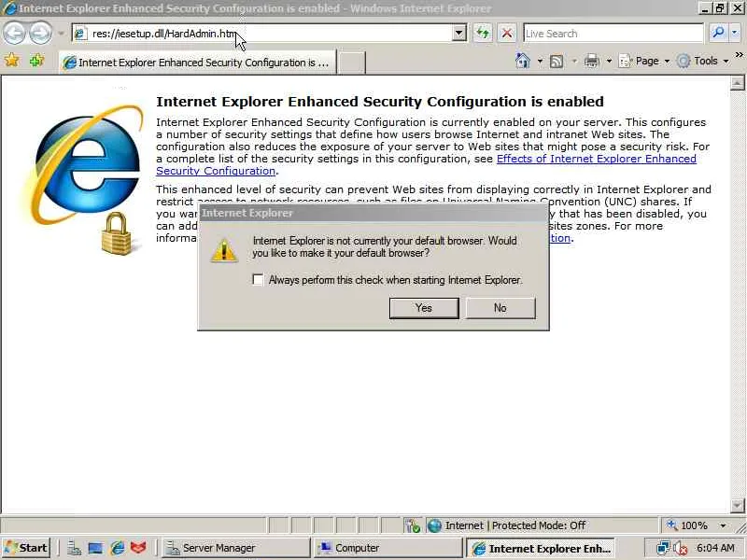The height and width of the screenshot is (560, 747).
Task: Click the Live Search input field
Action: point(613,34)
